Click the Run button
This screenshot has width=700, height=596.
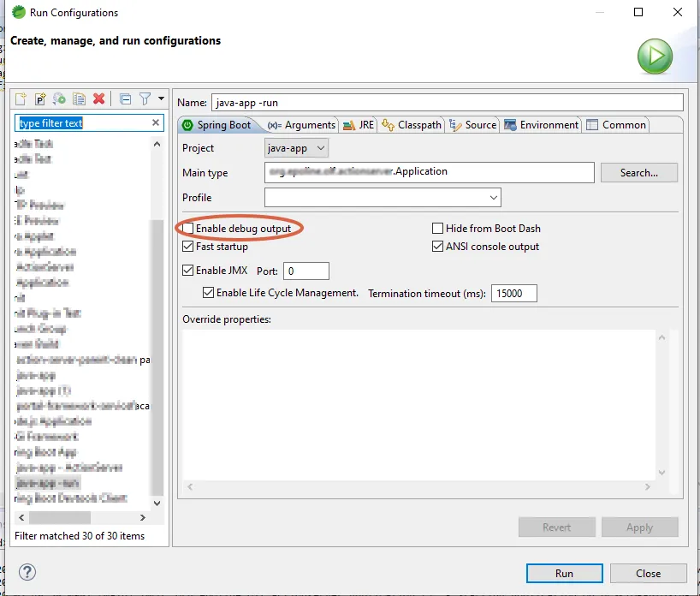click(x=564, y=573)
